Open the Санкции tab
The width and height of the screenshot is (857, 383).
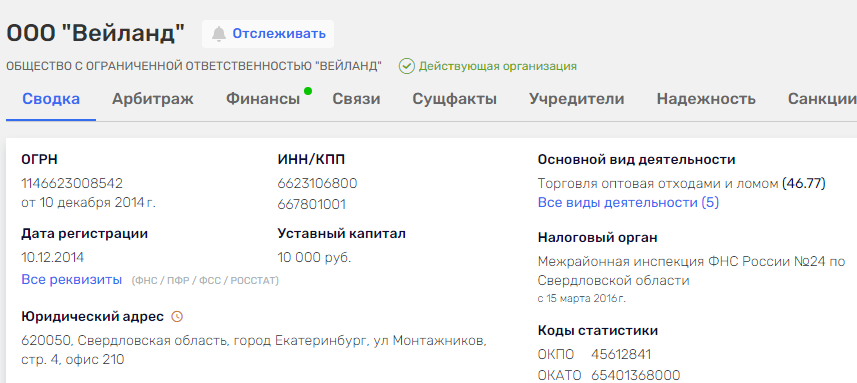point(822,99)
